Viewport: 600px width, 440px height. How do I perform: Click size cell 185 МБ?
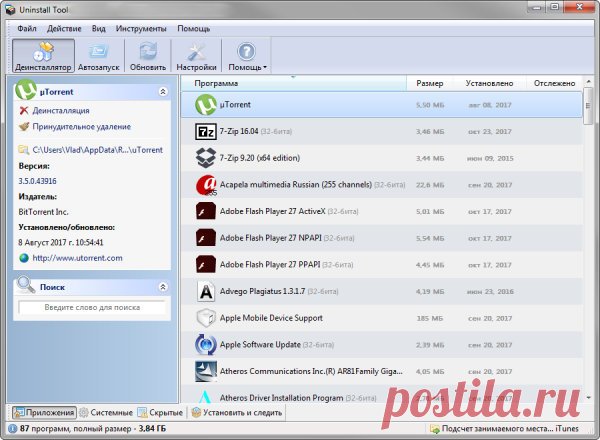[x=430, y=318]
